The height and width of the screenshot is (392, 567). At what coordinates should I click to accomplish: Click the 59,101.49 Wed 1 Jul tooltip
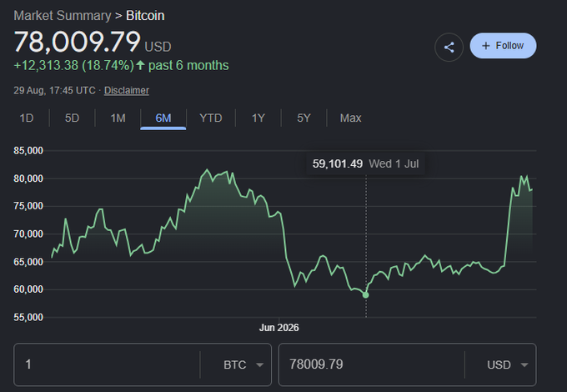[x=365, y=163]
